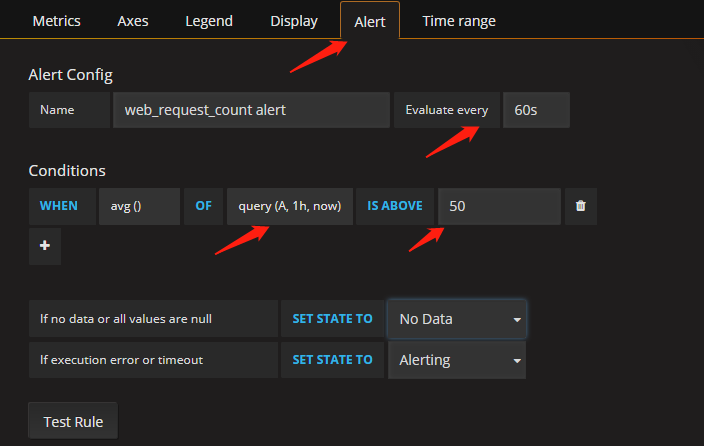
Task: Change the IS ABOVE evaluator type
Action: (x=395, y=206)
